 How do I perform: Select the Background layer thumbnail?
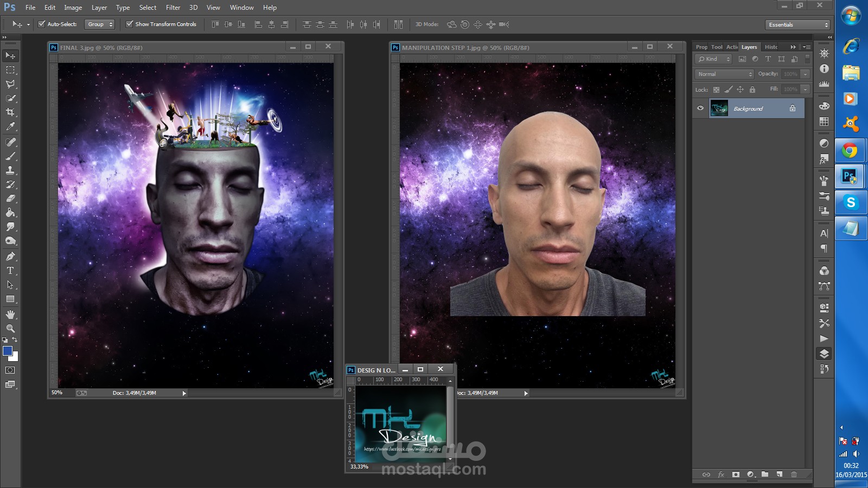pos(720,108)
